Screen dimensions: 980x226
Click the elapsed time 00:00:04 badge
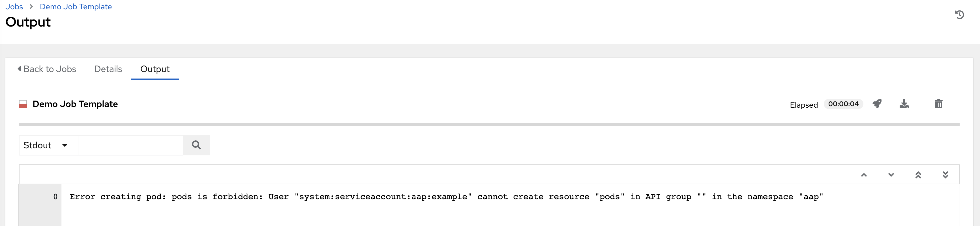(x=843, y=104)
